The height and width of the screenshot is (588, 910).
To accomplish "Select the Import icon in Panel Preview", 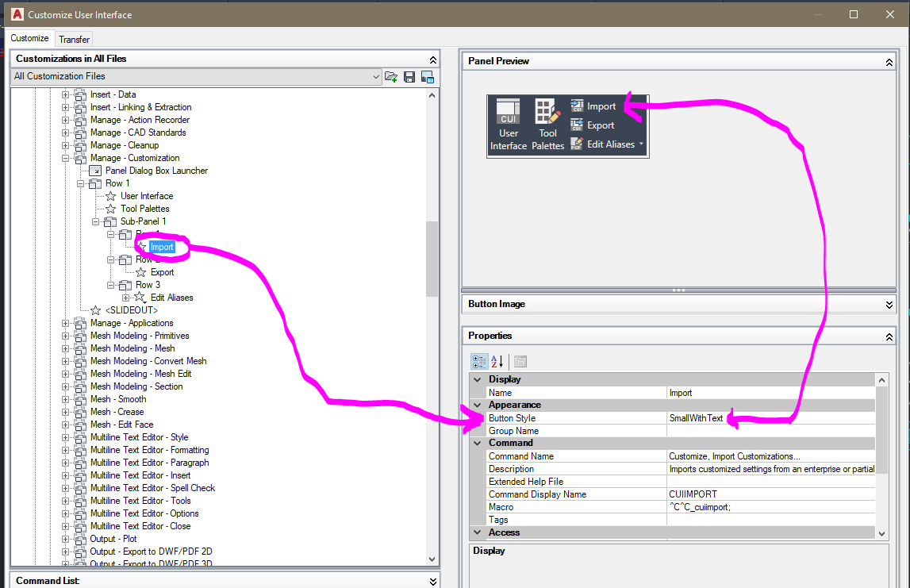I will [578, 106].
